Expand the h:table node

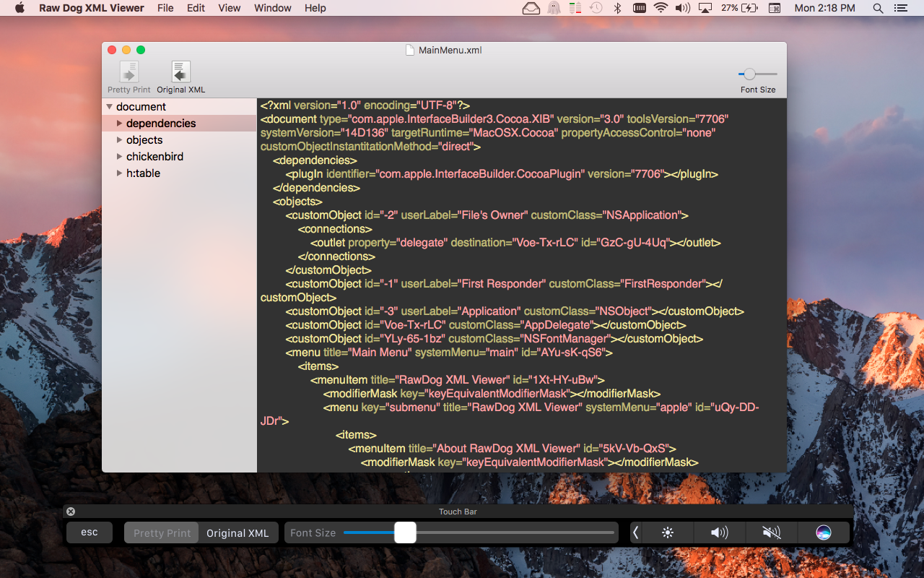(x=120, y=173)
